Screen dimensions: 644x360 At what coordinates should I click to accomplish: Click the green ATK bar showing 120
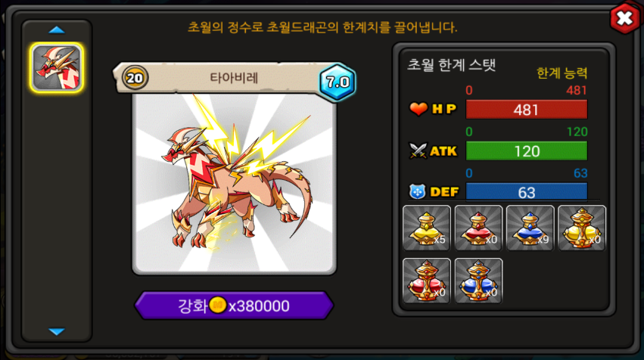pos(527,151)
